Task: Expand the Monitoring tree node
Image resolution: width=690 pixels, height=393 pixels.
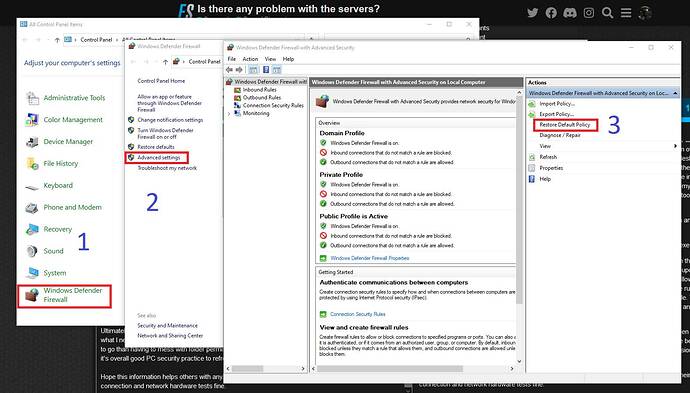Action: (x=229, y=114)
